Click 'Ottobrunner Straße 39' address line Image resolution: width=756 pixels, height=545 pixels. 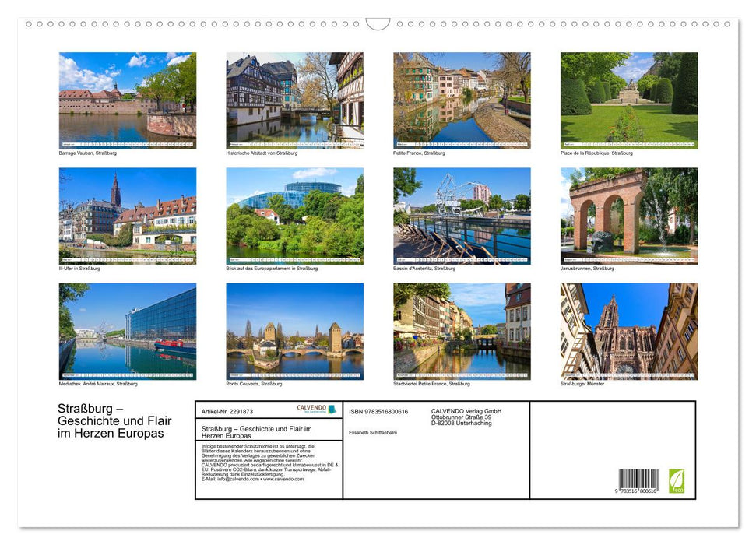462,417
